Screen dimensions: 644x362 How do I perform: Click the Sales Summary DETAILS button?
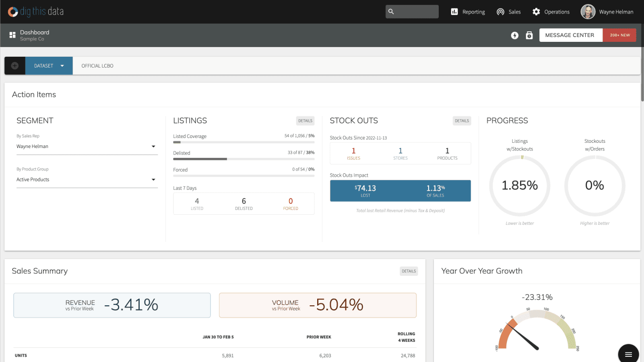409,271
